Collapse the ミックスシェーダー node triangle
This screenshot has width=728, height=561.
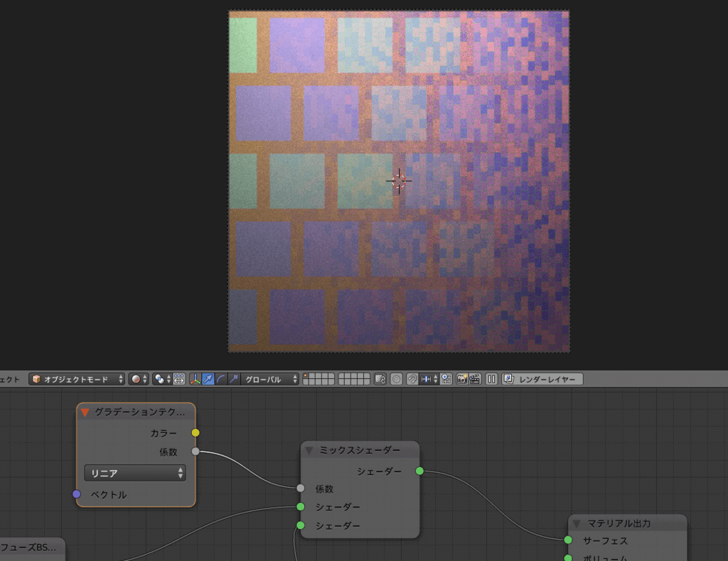(x=309, y=450)
